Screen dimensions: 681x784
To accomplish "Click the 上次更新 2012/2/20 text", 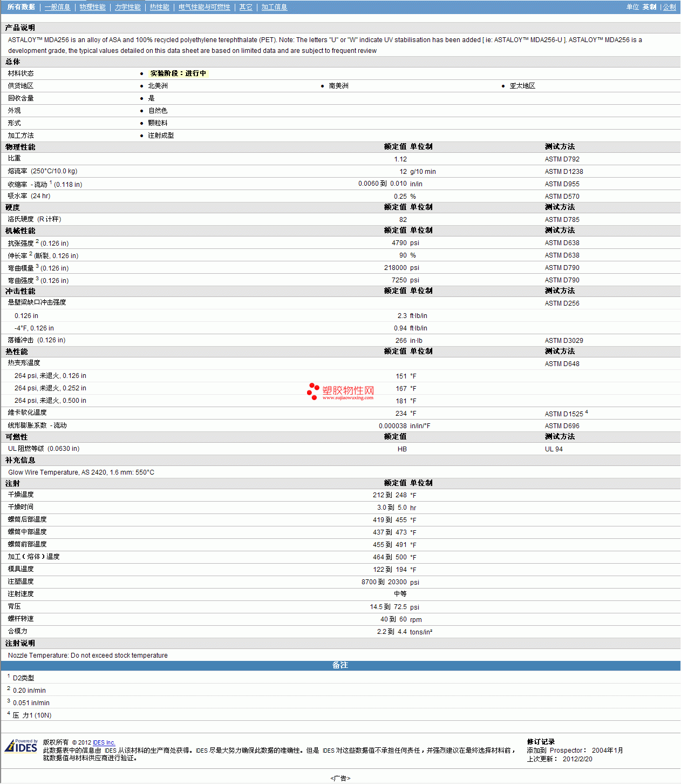I will point(559,759).
